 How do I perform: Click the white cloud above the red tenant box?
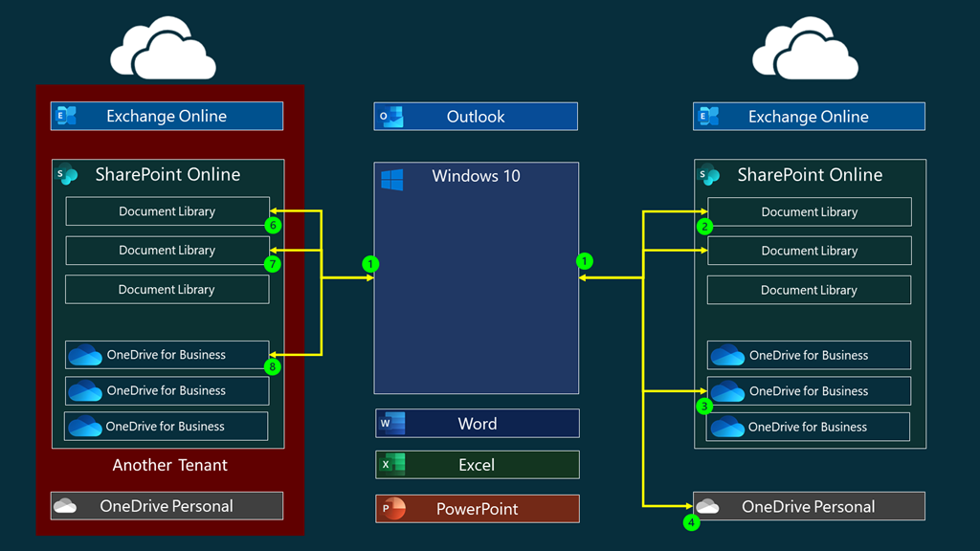pyautogui.click(x=163, y=50)
